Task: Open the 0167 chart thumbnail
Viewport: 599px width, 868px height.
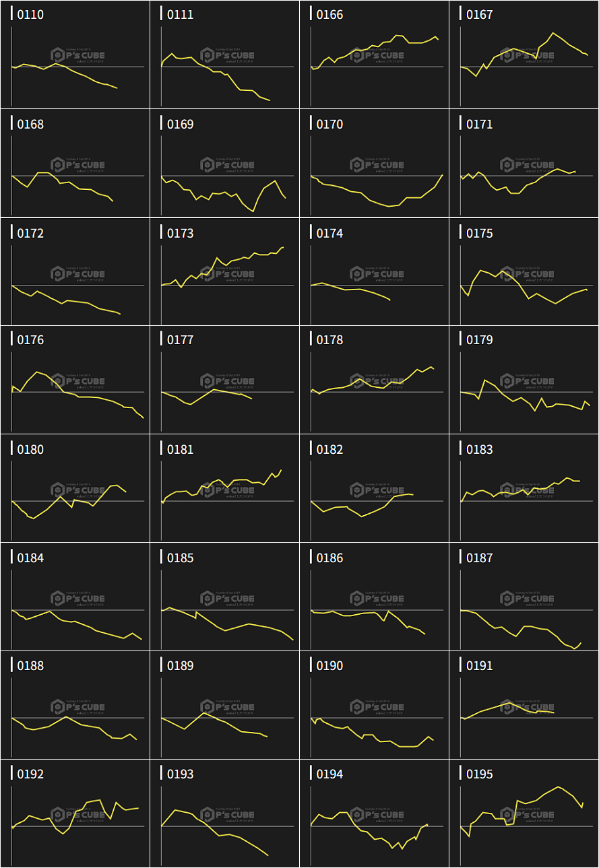Action: [x=524, y=55]
